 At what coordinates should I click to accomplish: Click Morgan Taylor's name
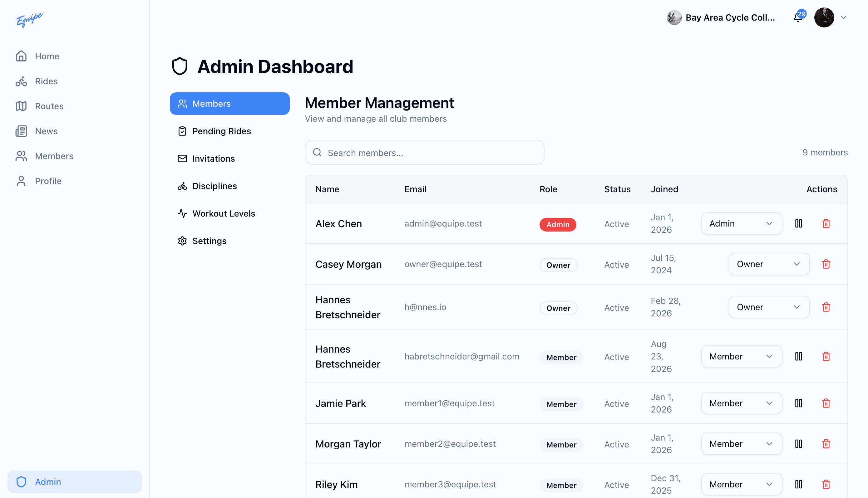[x=348, y=444]
